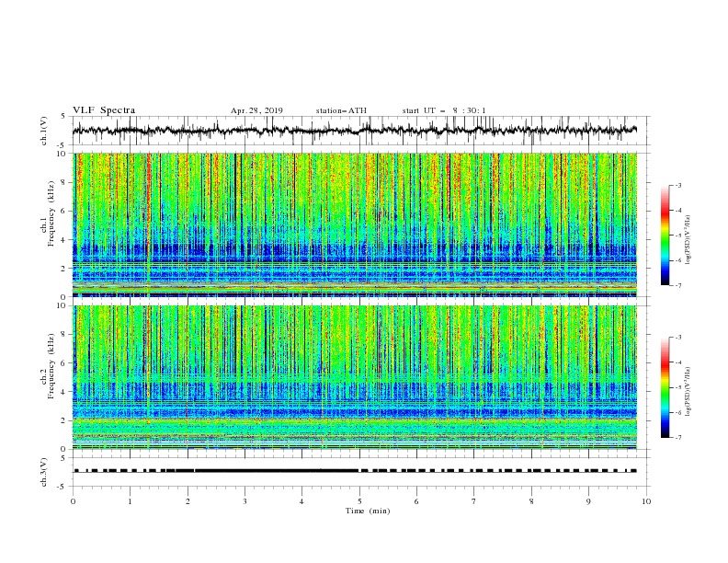Click the "5" tick label on ch.1(V) axis
The width and height of the screenshot is (728, 563).
click(x=63, y=116)
